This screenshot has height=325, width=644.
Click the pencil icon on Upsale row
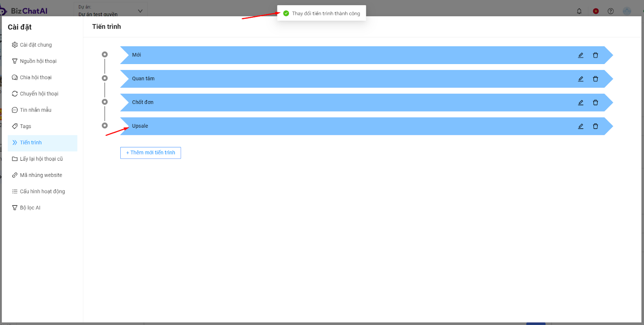tap(580, 126)
